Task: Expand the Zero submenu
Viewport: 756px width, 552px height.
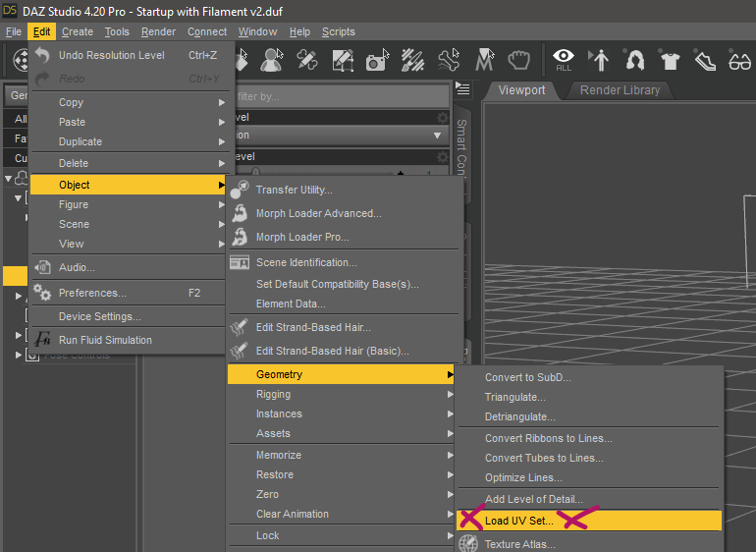Action: coord(342,495)
